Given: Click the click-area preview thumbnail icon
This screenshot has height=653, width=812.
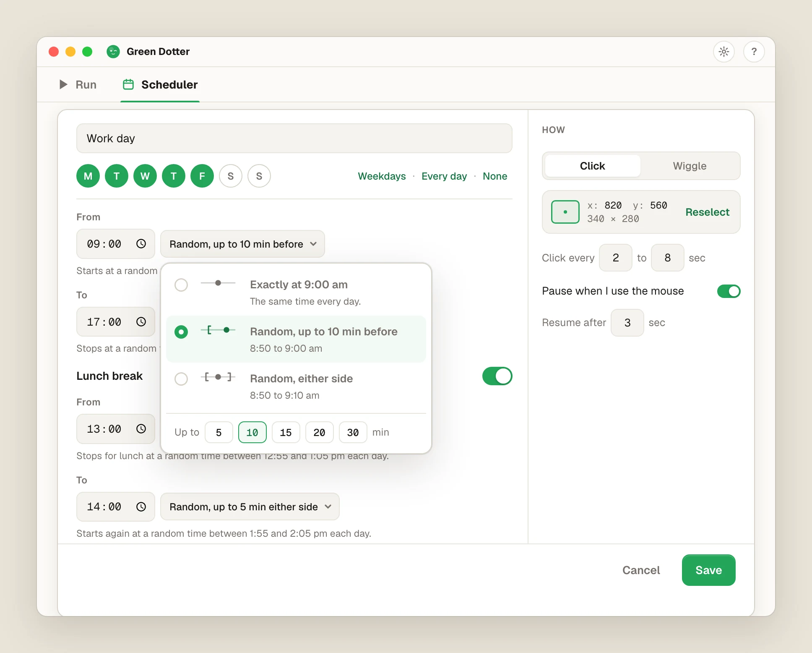Looking at the screenshot, I should tap(565, 212).
